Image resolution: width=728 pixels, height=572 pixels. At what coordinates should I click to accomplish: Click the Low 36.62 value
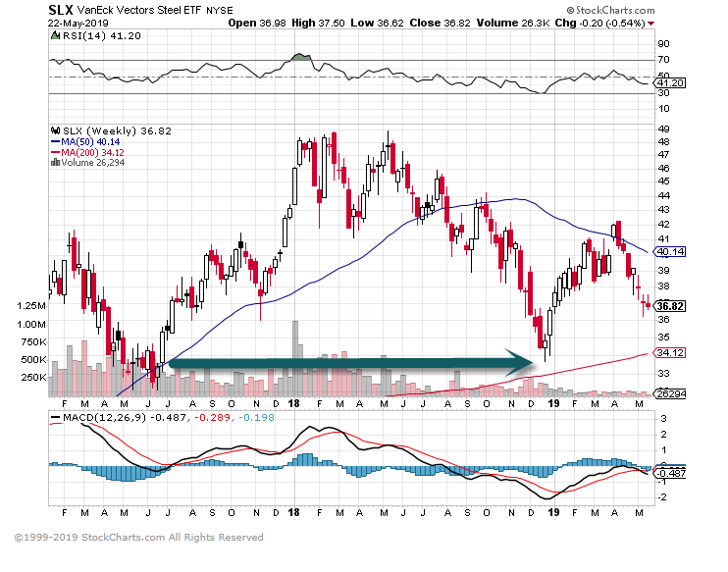(x=377, y=23)
